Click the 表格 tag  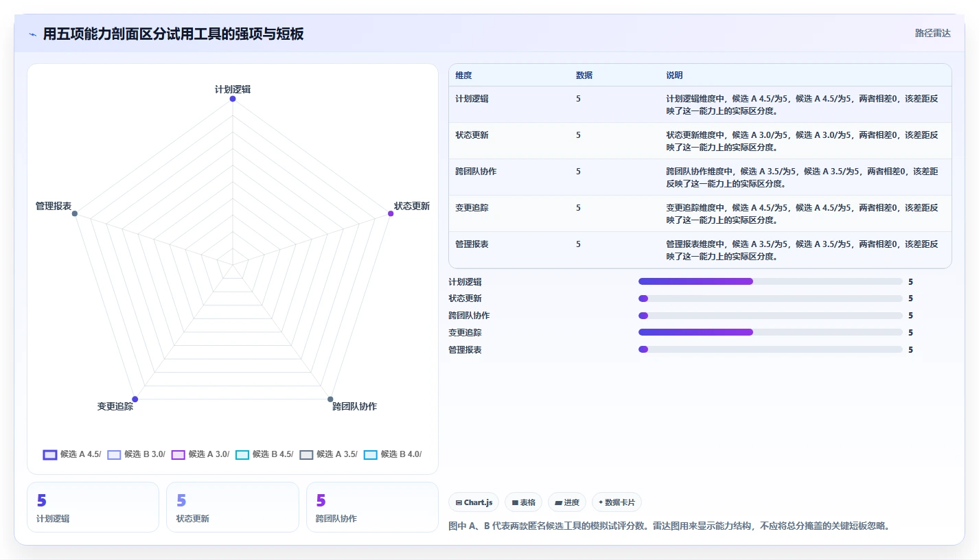pyautogui.click(x=523, y=502)
